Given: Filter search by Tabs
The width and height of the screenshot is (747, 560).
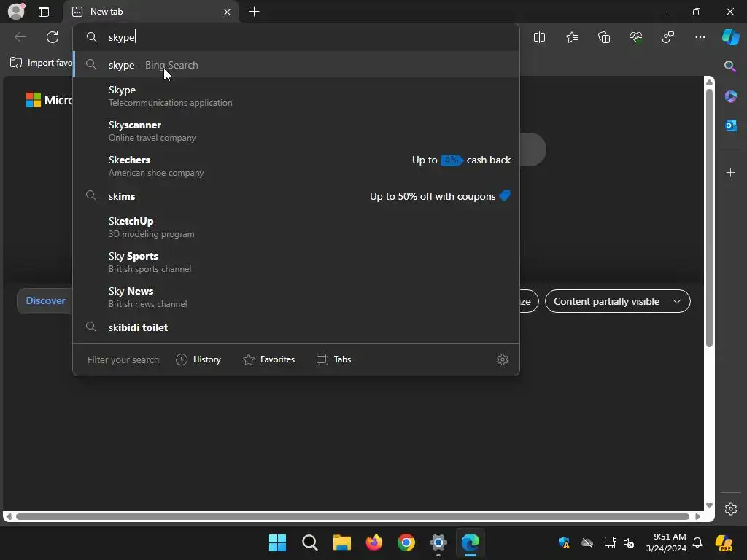Looking at the screenshot, I should [333, 359].
